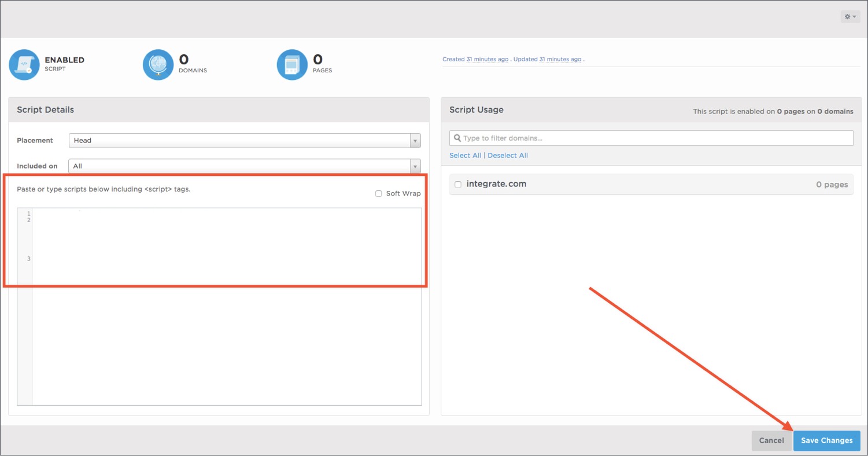Click the Pages document icon
The height and width of the screenshot is (456, 868).
click(x=292, y=65)
